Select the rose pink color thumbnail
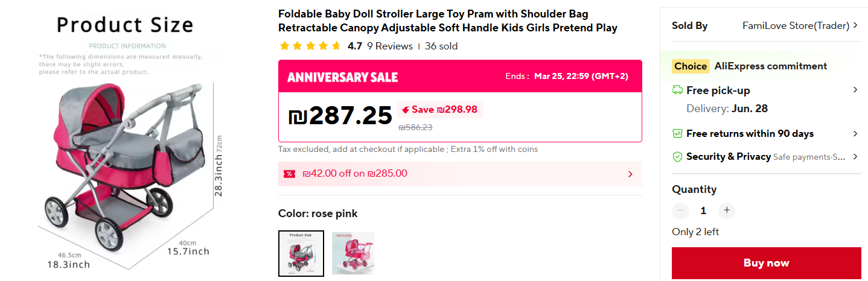Image resolution: width=868 pixels, height=281 pixels. (301, 253)
